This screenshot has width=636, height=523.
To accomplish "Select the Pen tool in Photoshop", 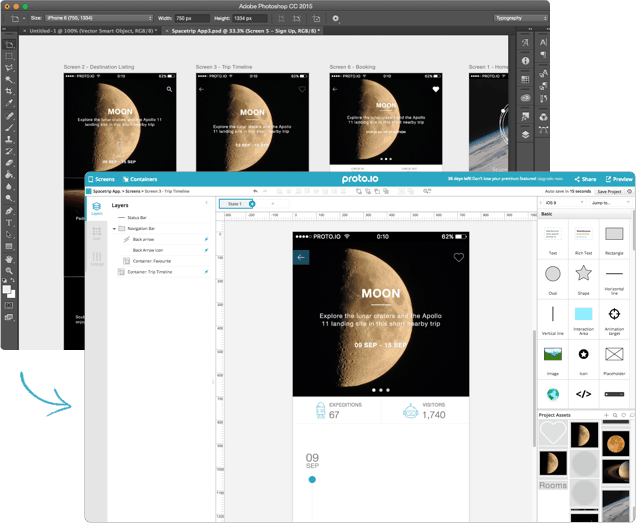I will pos(9,211).
